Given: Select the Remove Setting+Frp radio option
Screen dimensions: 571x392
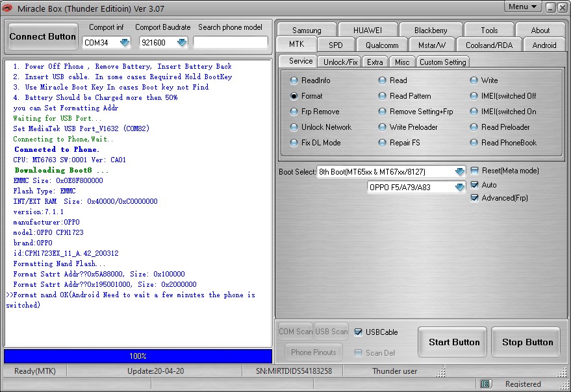Looking at the screenshot, I should 382,112.
